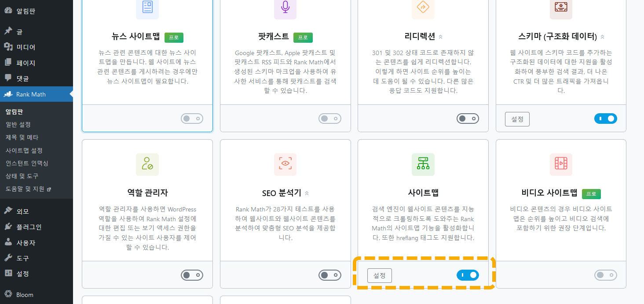Screen dimensions: 644x304
Task: Turn off the 사이트맵 module switch
Action: pos(468,275)
